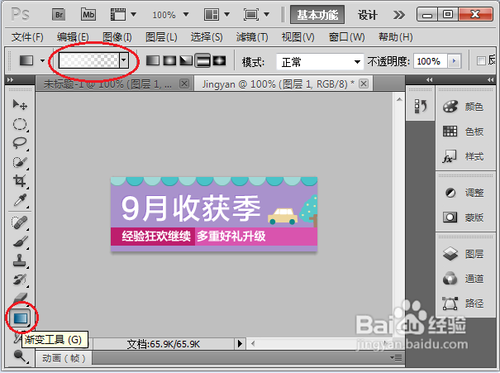Viewport: 500px width, 373px height.
Task: Choose the reflected gradient style
Action: point(203,61)
